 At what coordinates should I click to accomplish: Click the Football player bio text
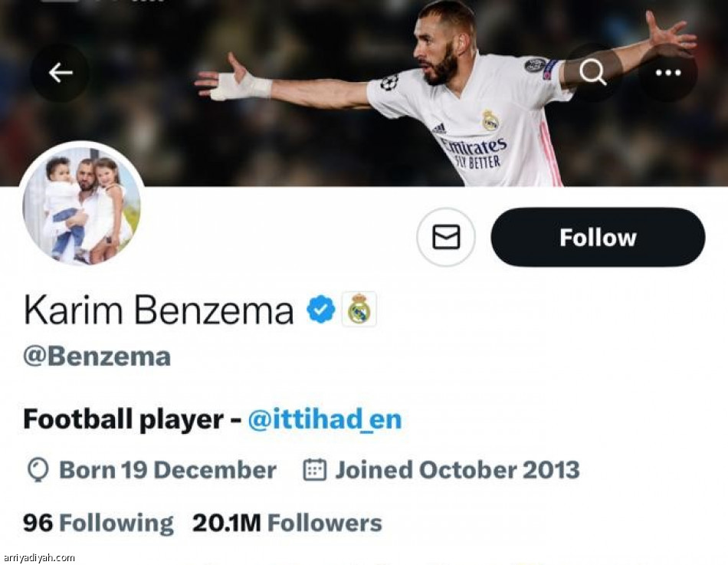(x=123, y=419)
